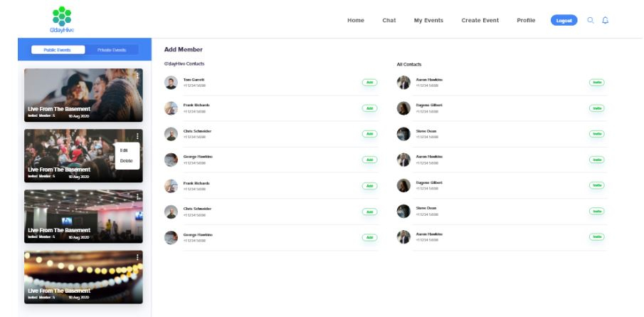Add Tom Garrett as a member
The height and width of the screenshot is (317, 644).
coord(369,83)
